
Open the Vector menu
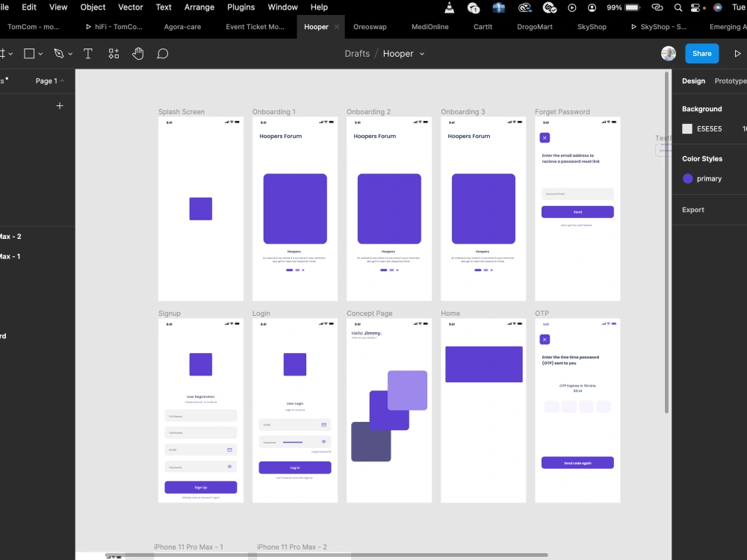point(131,7)
